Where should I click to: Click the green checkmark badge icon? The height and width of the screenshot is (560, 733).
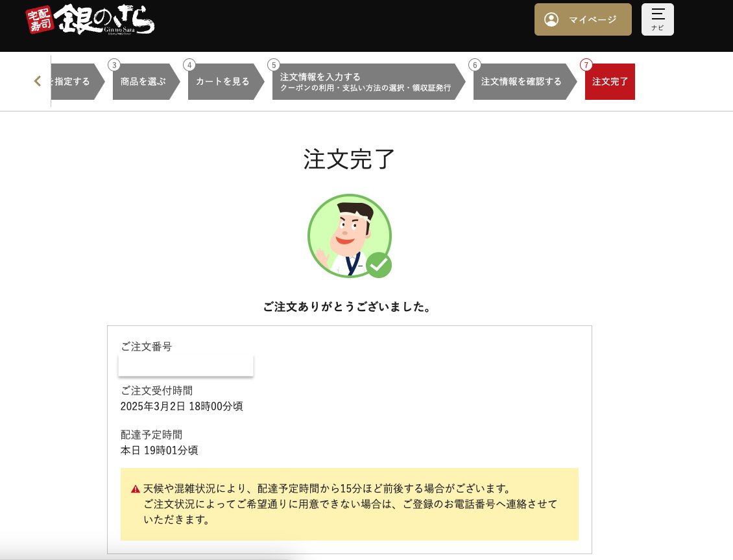click(379, 264)
